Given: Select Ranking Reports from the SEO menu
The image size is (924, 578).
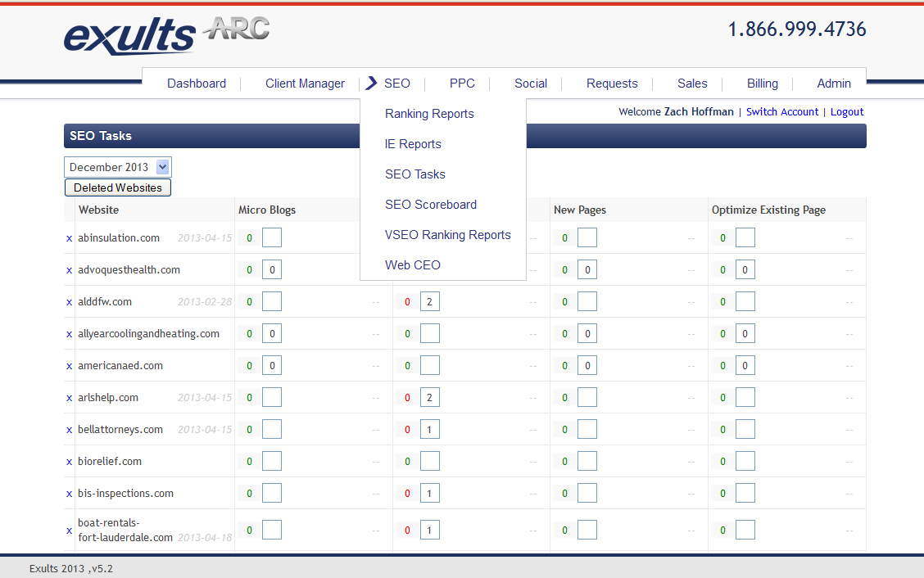Looking at the screenshot, I should click(x=429, y=114).
